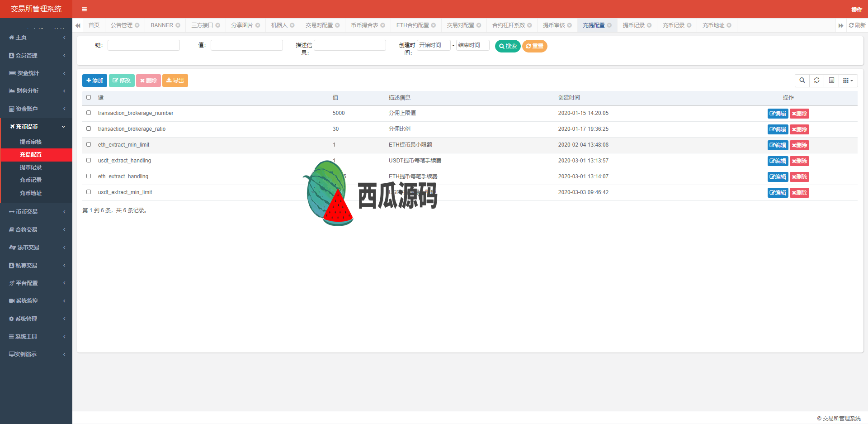Close the 充币地址 tab via its x icon

click(729, 25)
